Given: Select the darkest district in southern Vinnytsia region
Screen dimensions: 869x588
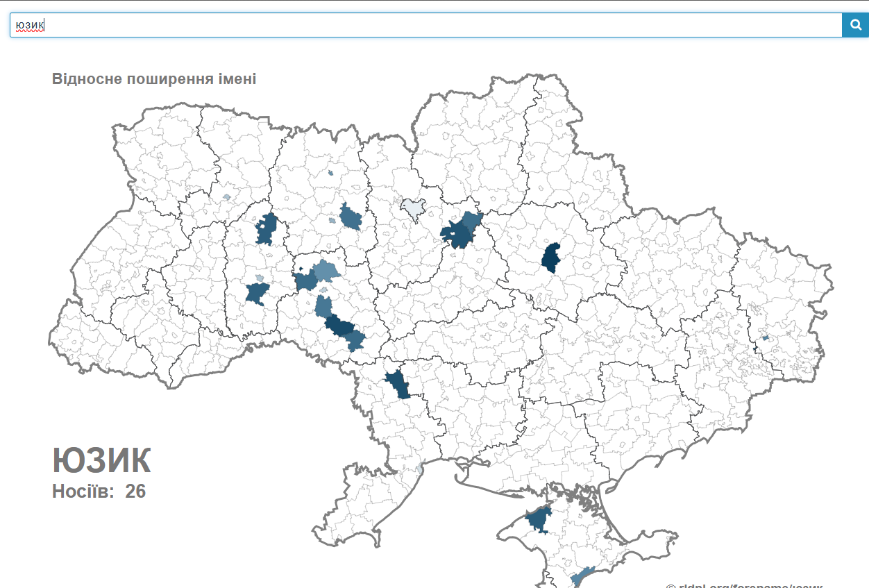Looking at the screenshot, I should [340, 326].
